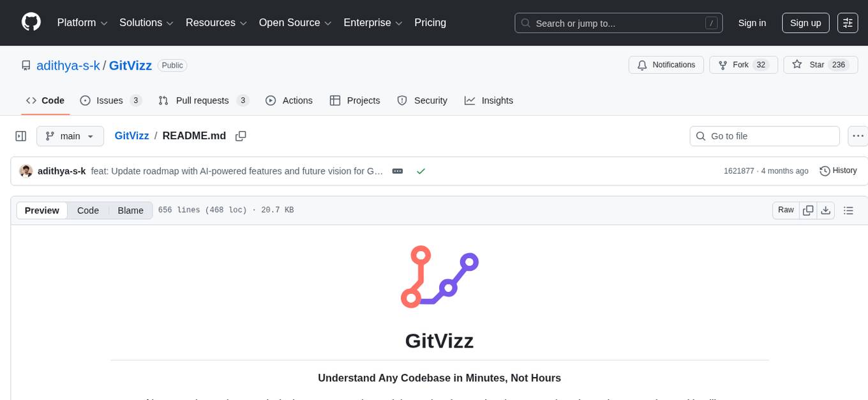Copy the raw file contents

click(808, 210)
